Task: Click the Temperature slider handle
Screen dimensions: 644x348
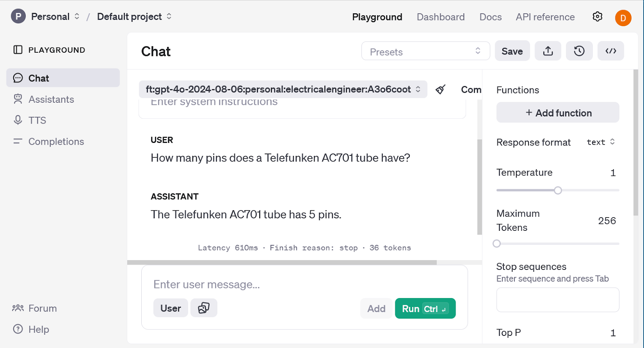Action: click(558, 190)
